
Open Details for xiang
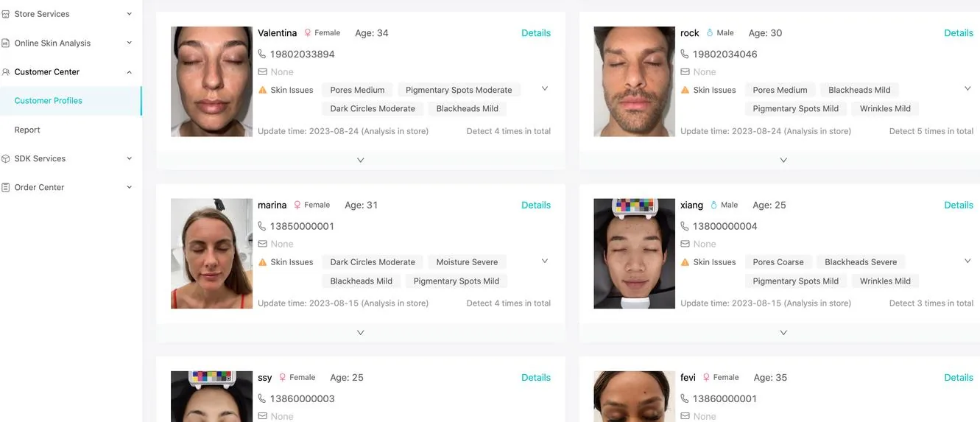(x=959, y=205)
